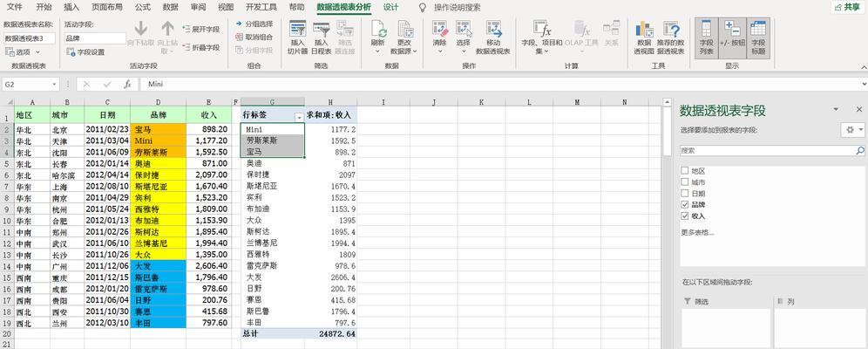
Task: Click the 操作说明搜索 lightbulb search icon
Action: [x=423, y=8]
